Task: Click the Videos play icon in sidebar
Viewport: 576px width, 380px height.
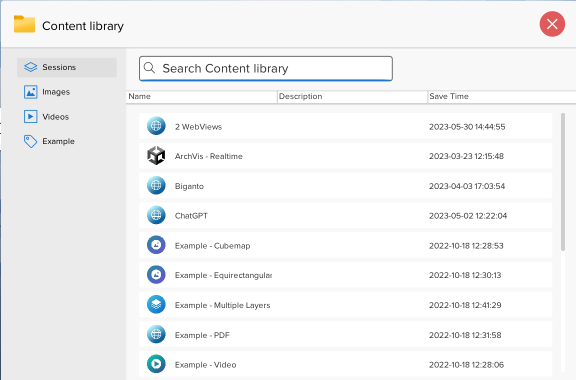Action: coord(30,116)
